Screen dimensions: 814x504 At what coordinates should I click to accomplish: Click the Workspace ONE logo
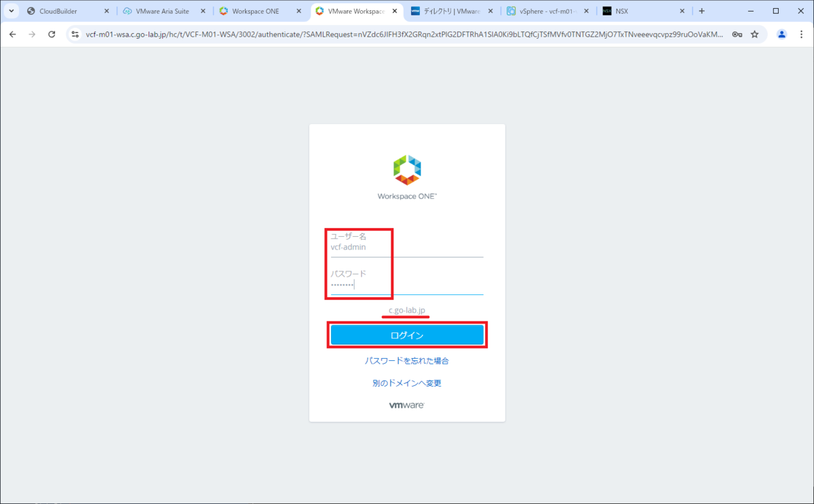[x=407, y=177]
